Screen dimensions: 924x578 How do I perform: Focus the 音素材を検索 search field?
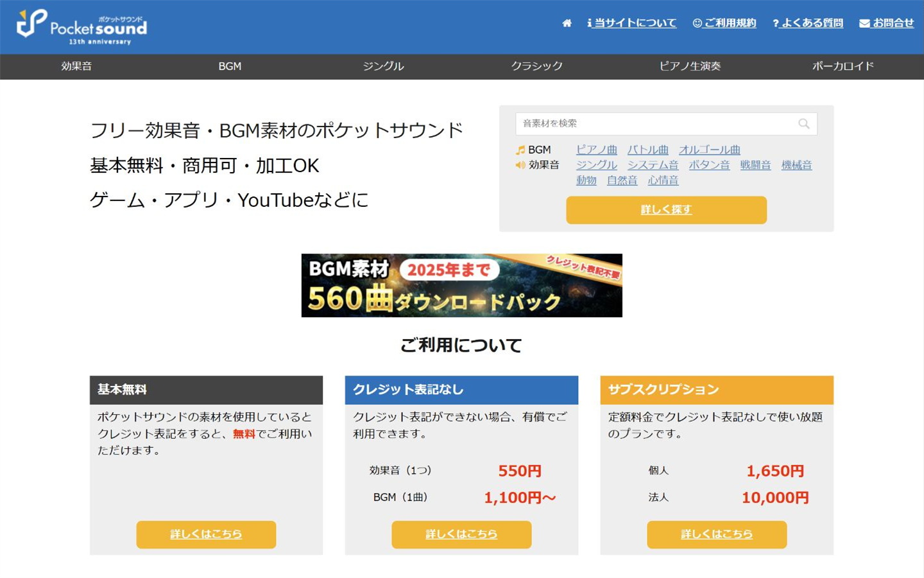pos(666,124)
